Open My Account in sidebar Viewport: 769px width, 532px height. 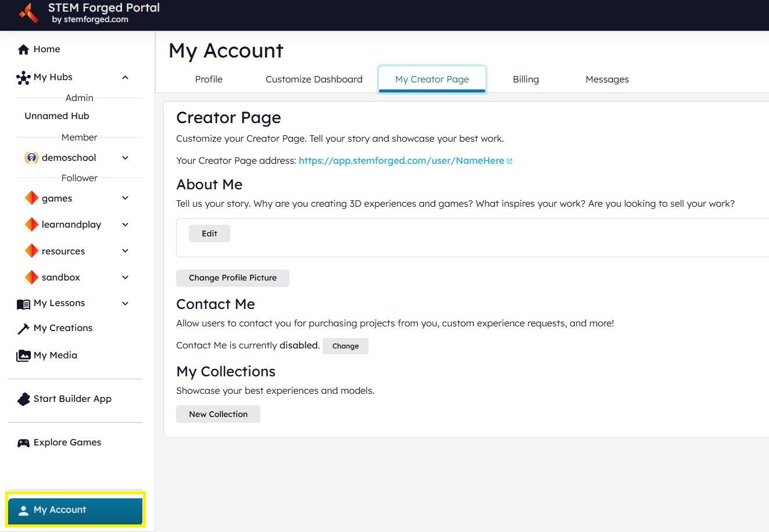click(76, 510)
